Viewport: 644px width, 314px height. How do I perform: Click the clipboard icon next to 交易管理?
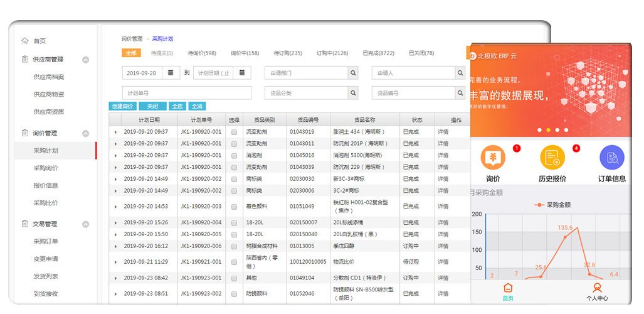[25, 224]
